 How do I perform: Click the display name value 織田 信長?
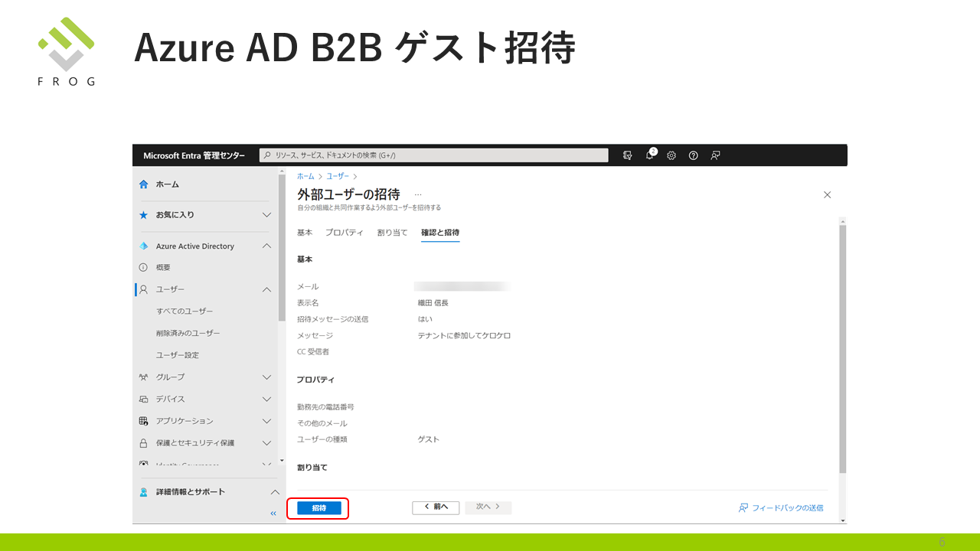point(433,303)
